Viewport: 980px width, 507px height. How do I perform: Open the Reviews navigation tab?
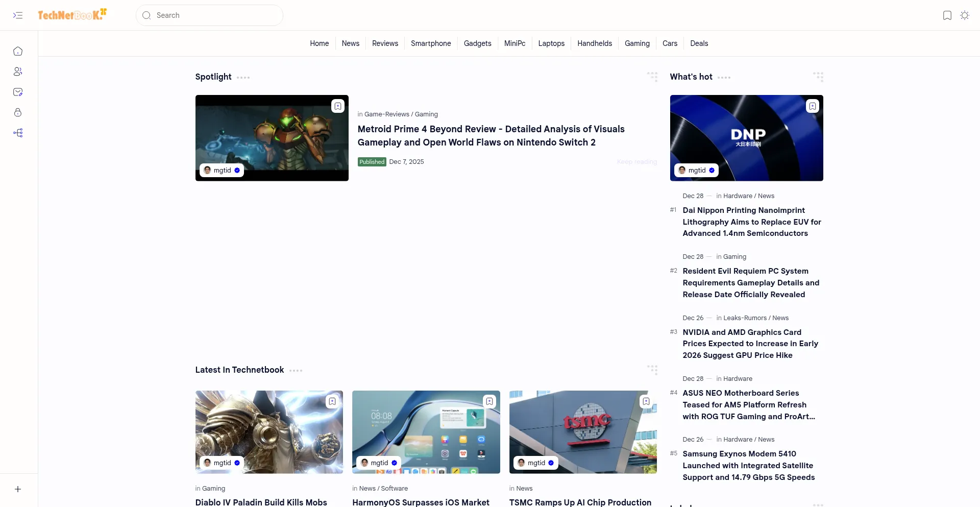pyautogui.click(x=385, y=43)
